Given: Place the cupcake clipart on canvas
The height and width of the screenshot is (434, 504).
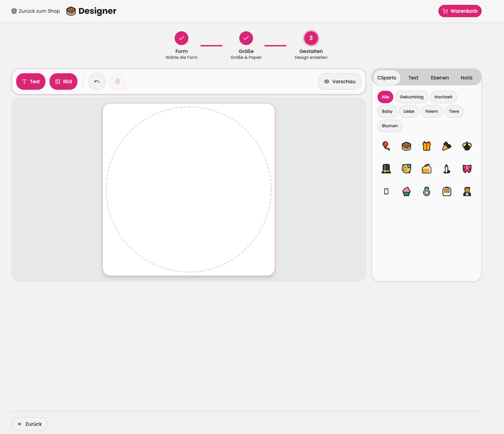Looking at the screenshot, I should (x=406, y=191).
